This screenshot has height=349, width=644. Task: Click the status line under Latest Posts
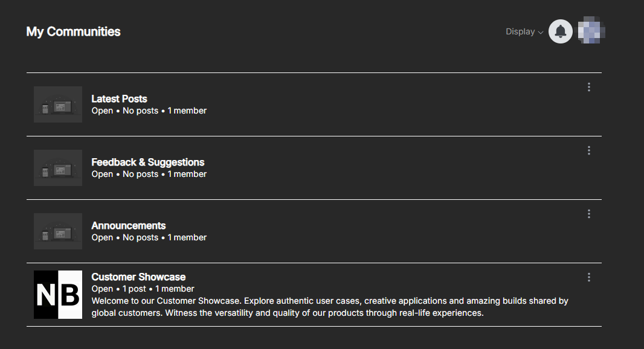click(149, 111)
